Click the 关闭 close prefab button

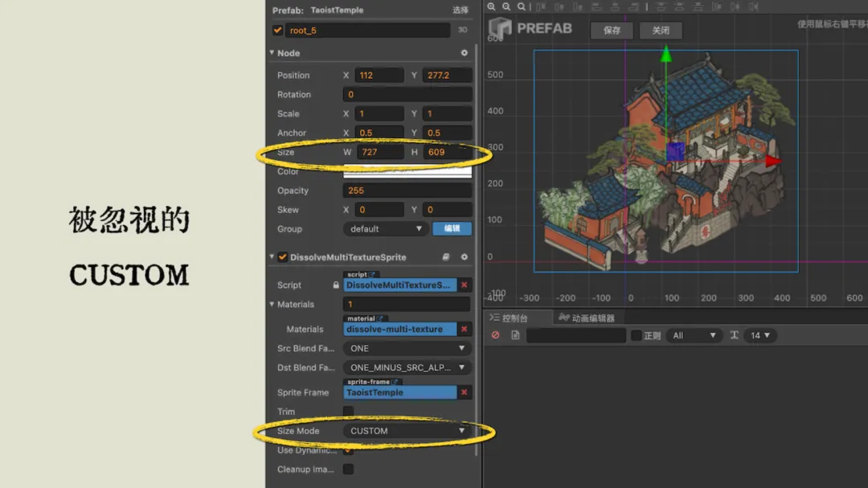click(661, 31)
